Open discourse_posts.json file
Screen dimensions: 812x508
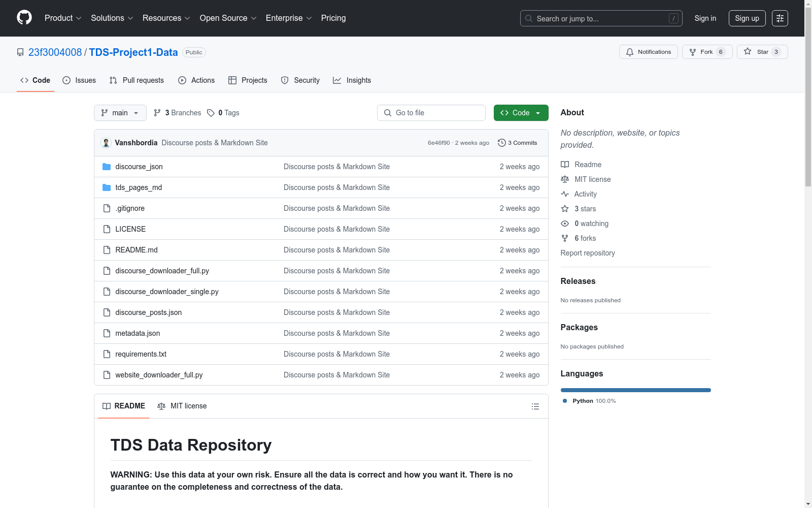pyautogui.click(x=149, y=312)
